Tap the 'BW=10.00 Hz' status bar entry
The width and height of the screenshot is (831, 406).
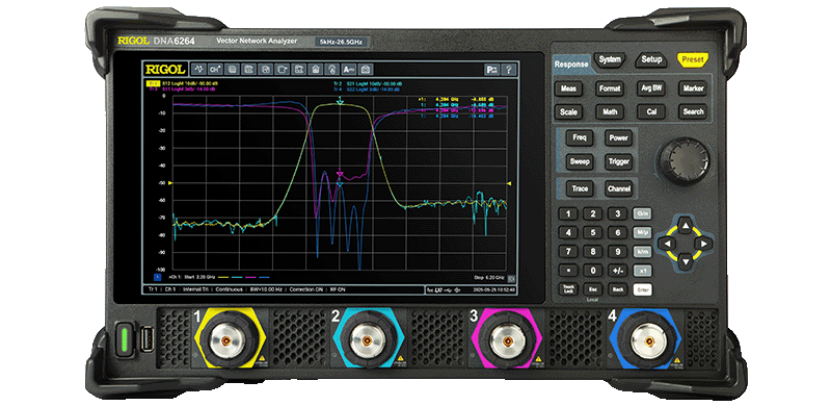[264, 290]
